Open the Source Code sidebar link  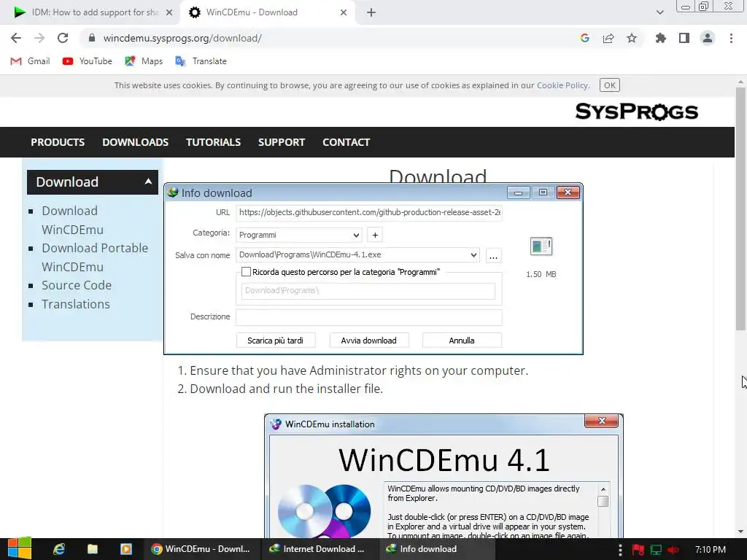(x=76, y=285)
